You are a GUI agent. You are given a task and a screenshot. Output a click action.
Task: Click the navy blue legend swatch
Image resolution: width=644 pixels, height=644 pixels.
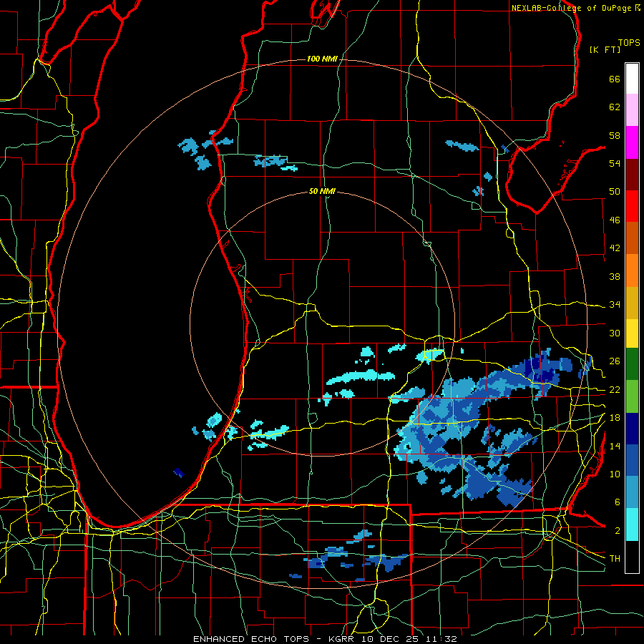click(632, 429)
